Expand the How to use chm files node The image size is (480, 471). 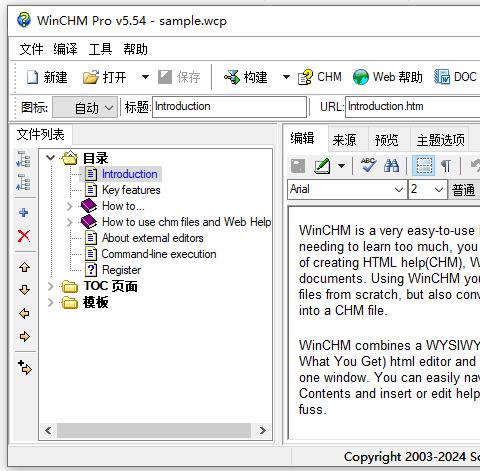coord(69,222)
